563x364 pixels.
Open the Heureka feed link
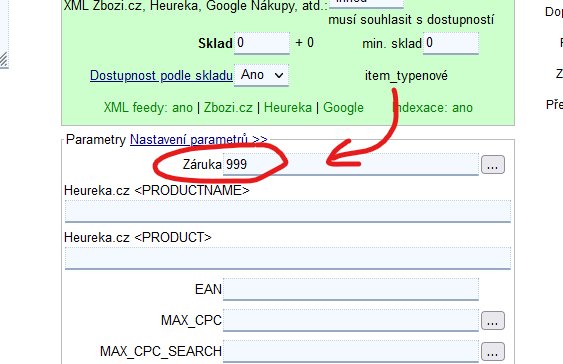[x=288, y=108]
